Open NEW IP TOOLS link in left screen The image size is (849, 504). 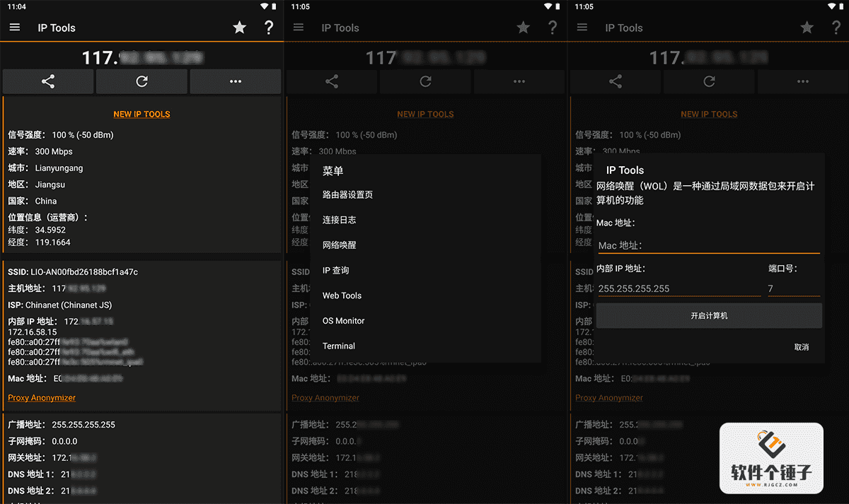click(141, 114)
